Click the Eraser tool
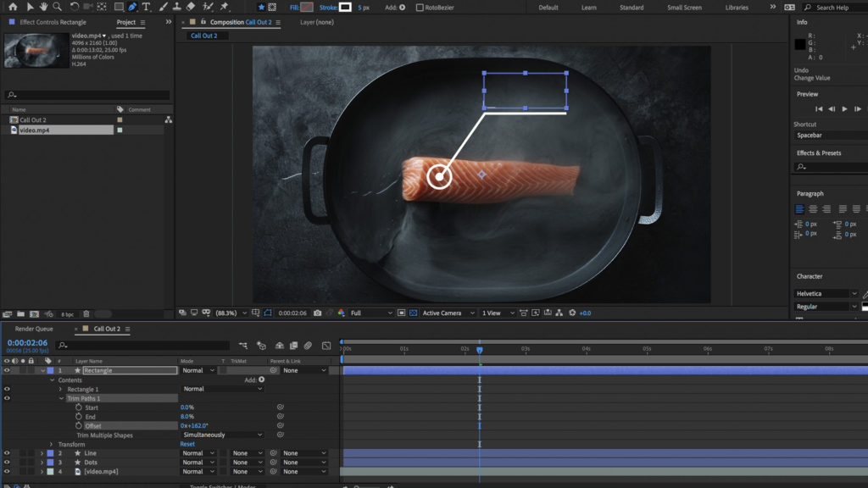The image size is (868, 488). [191, 7]
